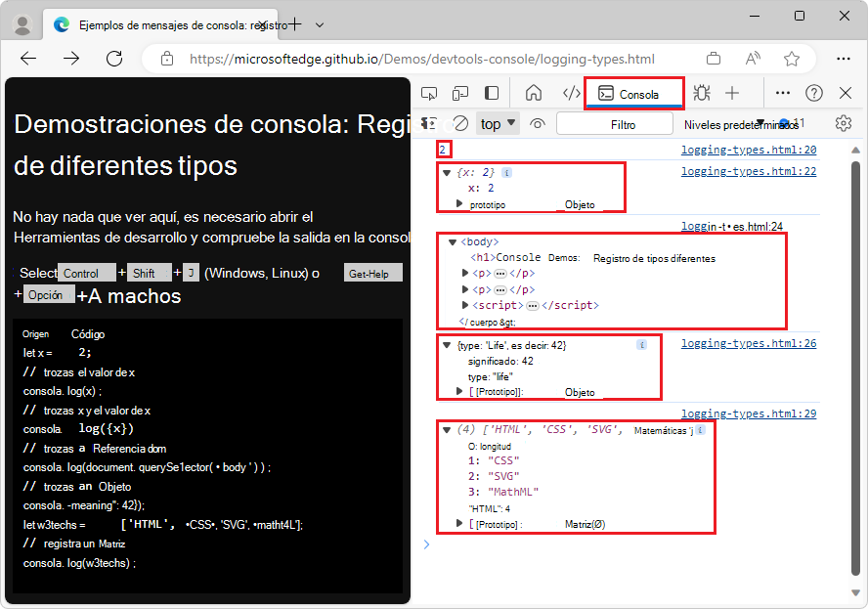Create a live expression with the eye icon

point(537,123)
